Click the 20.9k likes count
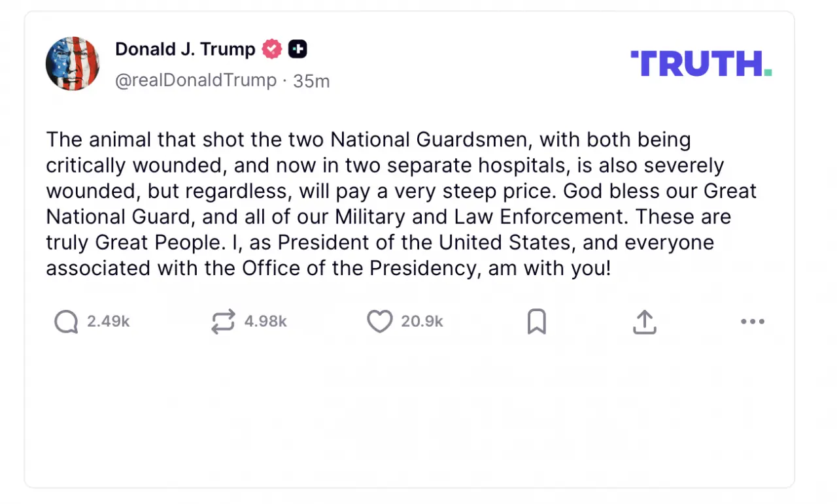837x504 pixels. (x=422, y=322)
